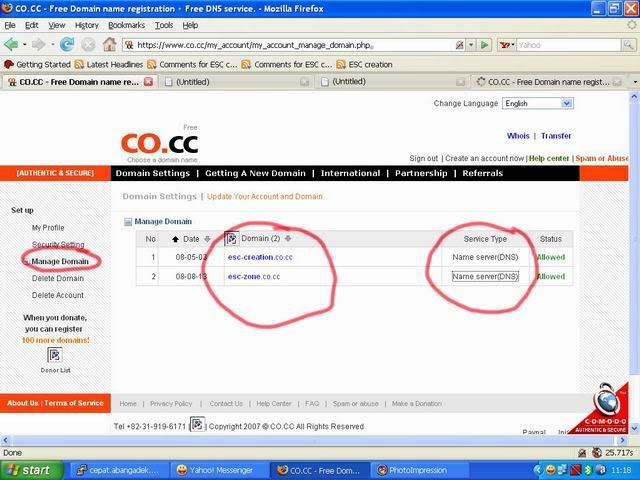640x480 pixels.
Task: Open the File menu
Action: pos(10,25)
